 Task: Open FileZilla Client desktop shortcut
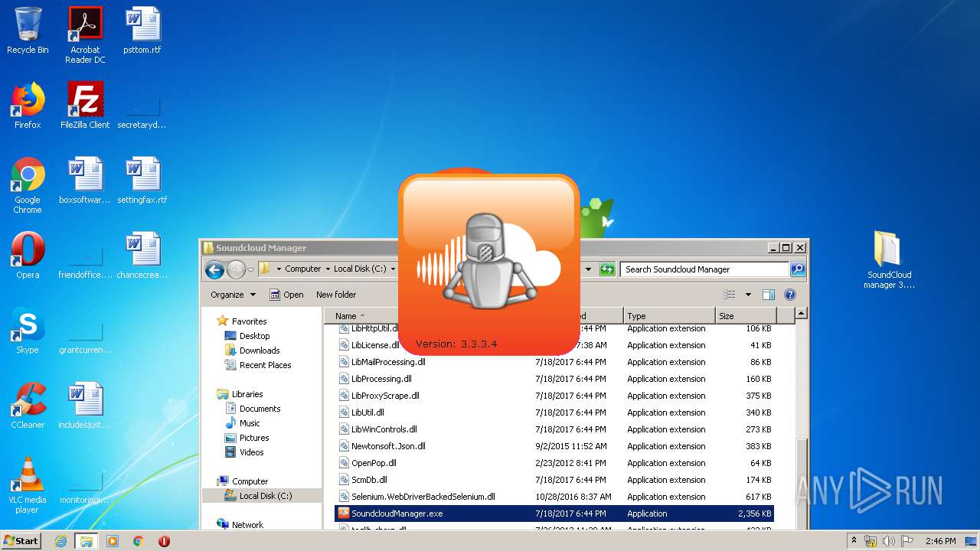[85, 106]
